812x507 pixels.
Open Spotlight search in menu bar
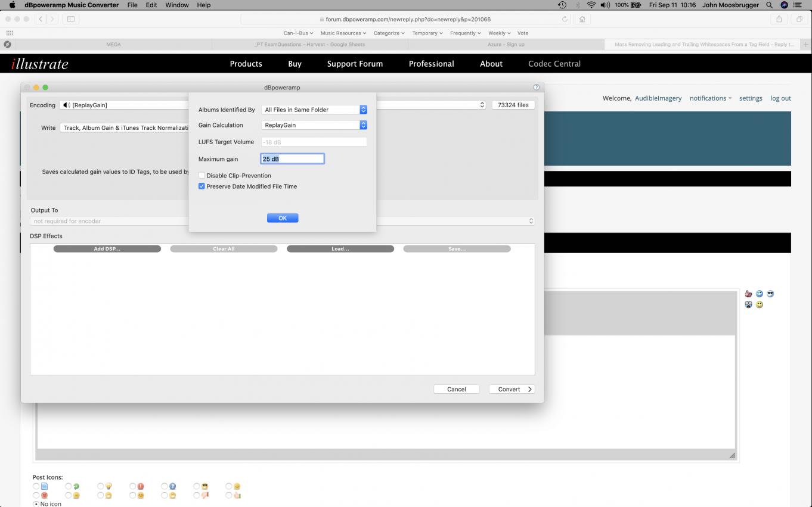pyautogui.click(x=770, y=5)
